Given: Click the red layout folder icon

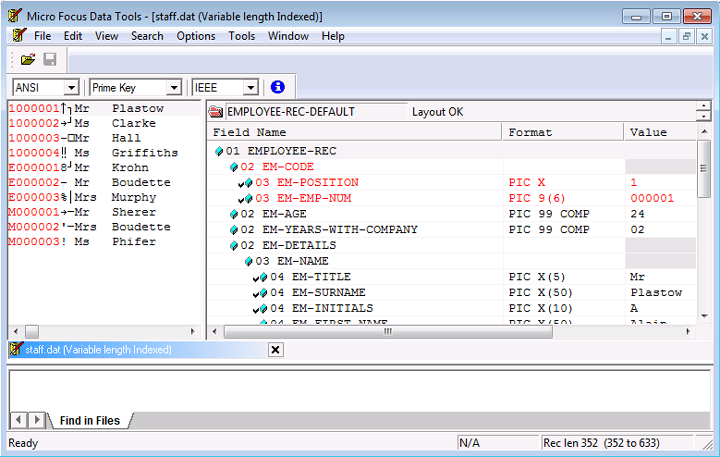Looking at the screenshot, I should click(216, 112).
